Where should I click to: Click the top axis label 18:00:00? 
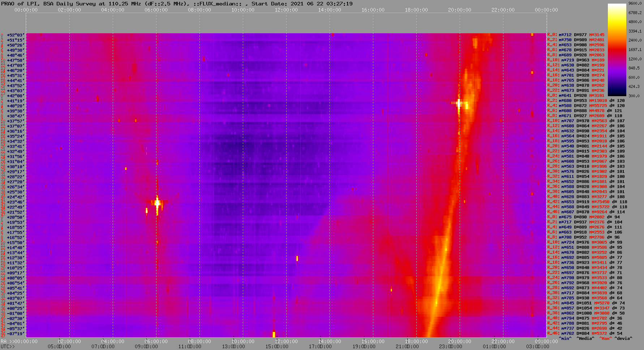[416, 10]
